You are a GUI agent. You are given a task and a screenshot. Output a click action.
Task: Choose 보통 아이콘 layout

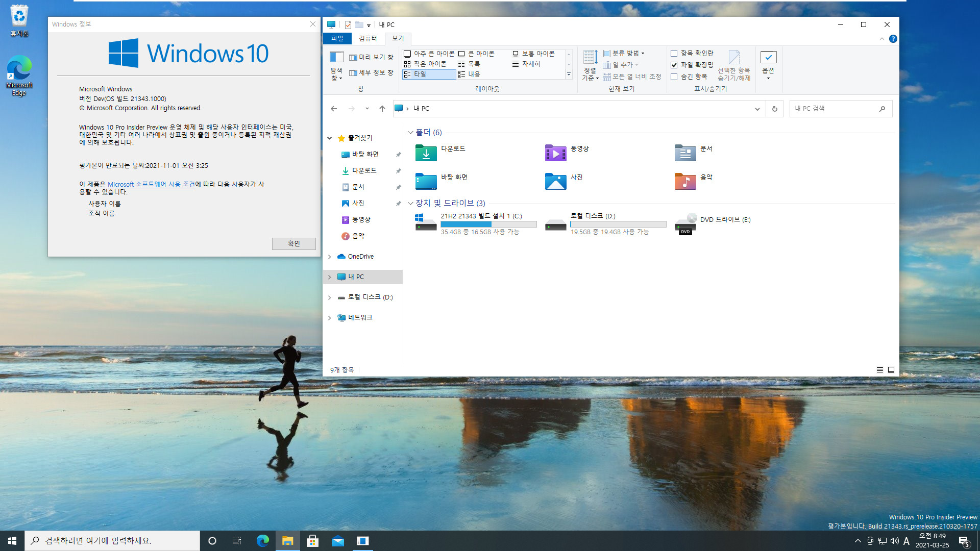click(533, 54)
